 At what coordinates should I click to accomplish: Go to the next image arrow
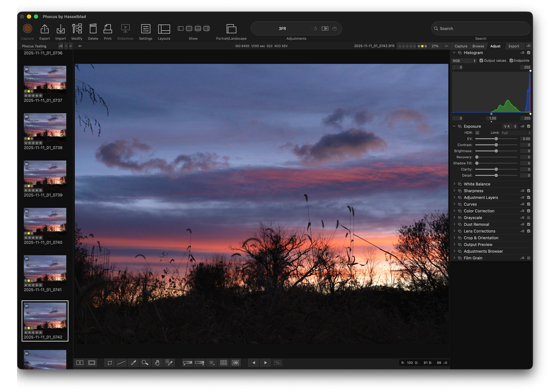[x=265, y=363]
